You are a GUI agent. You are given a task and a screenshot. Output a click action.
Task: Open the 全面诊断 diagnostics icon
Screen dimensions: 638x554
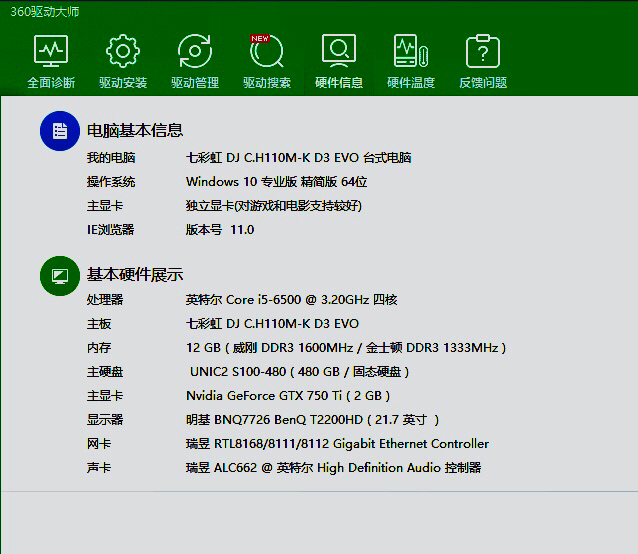coord(51,51)
